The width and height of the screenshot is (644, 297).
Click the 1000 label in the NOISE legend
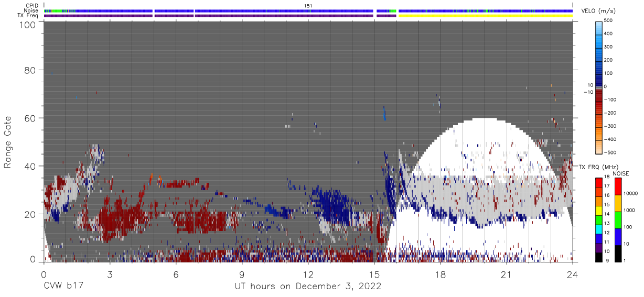pos(628,211)
